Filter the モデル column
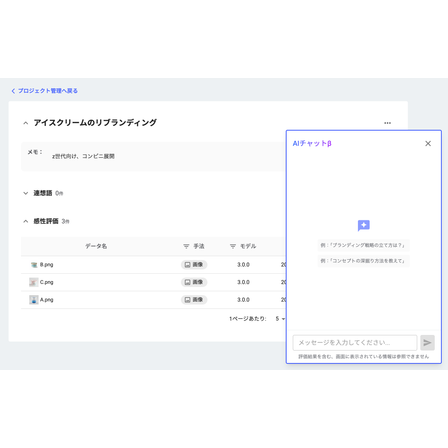 coord(233,246)
